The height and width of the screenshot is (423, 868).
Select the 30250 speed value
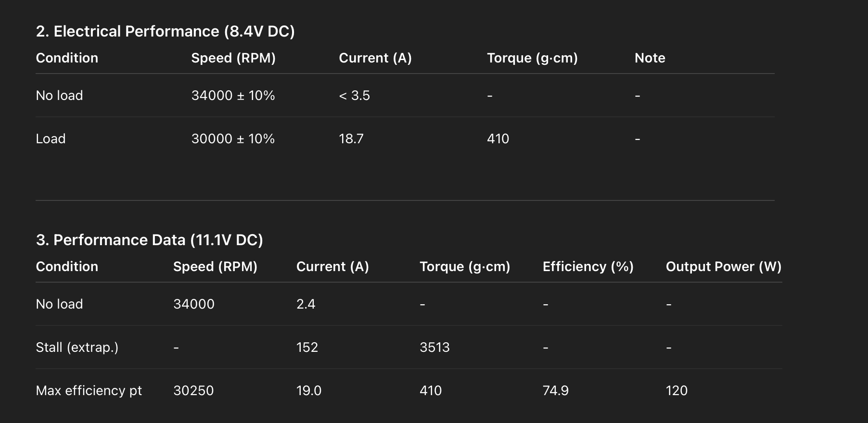[x=193, y=391]
